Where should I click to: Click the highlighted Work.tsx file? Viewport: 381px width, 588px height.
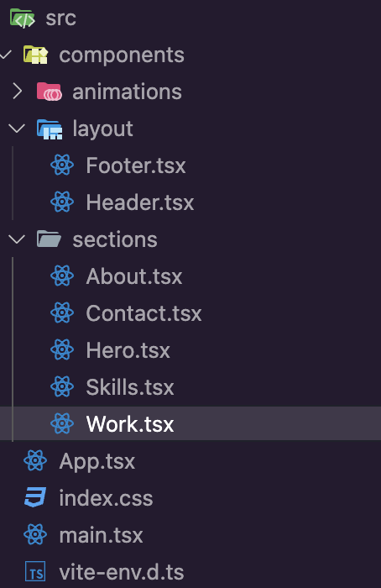point(190,423)
